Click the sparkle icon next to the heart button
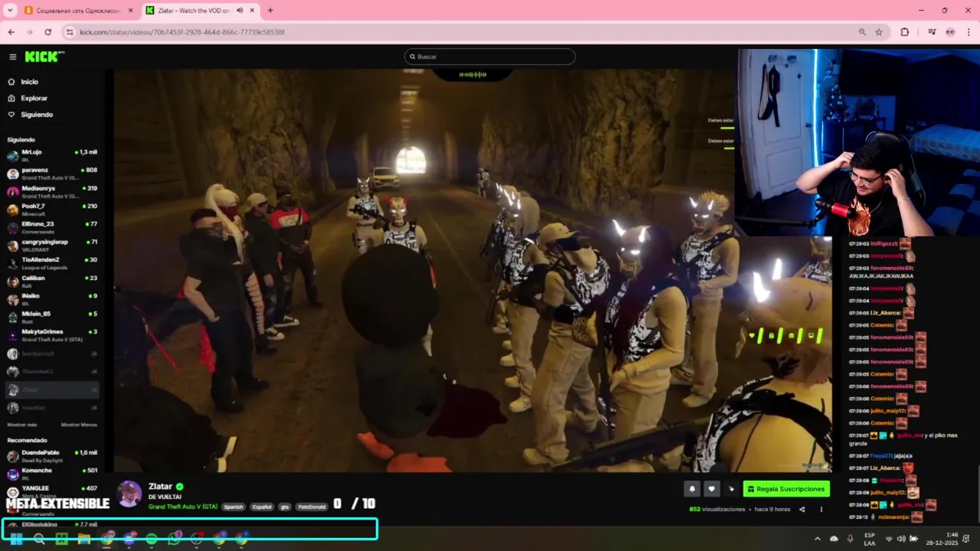 tap(731, 489)
